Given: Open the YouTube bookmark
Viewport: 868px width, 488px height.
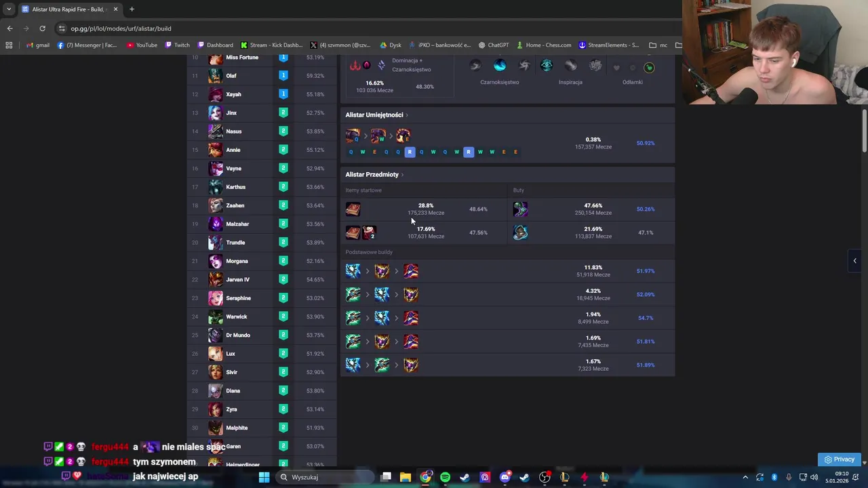Looking at the screenshot, I should (x=142, y=45).
